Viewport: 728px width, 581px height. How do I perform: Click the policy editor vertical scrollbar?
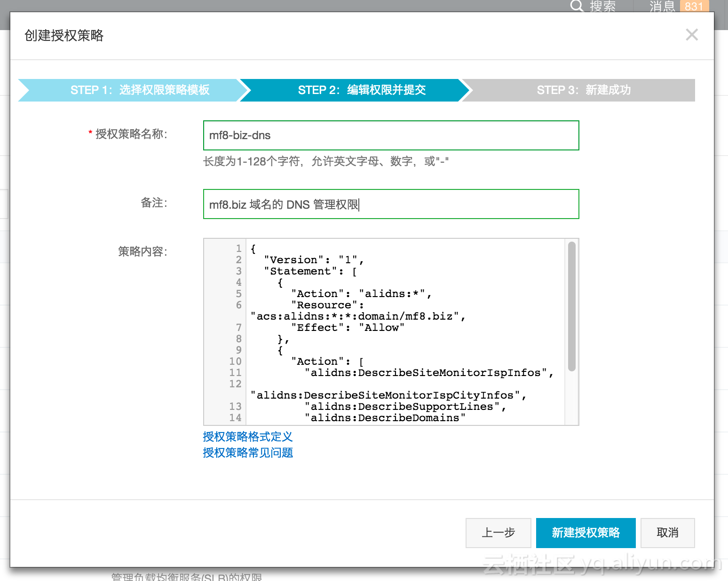pos(572,306)
